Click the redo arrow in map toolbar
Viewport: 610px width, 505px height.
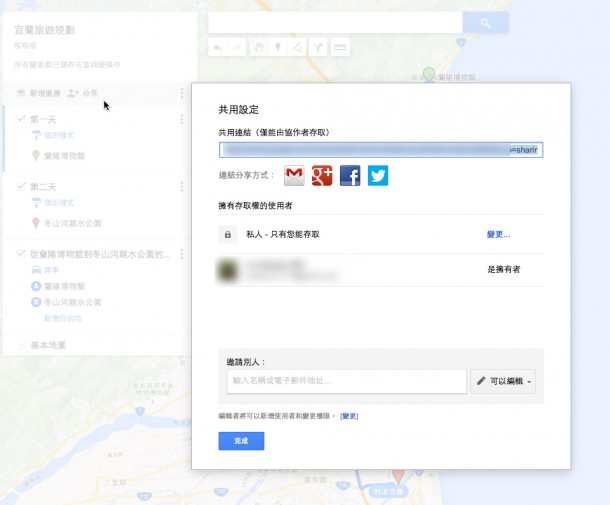click(237, 47)
